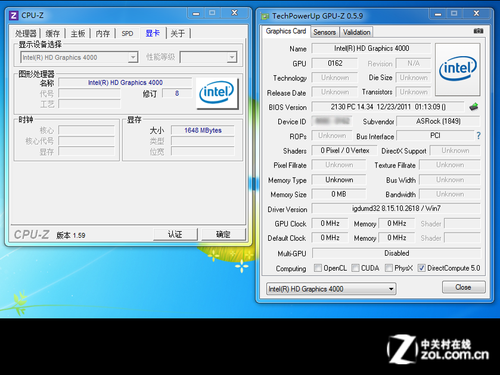The width and height of the screenshot is (500, 375).
Task: Click the CPU-Z title bar app icon
Action: click(14, 15)
